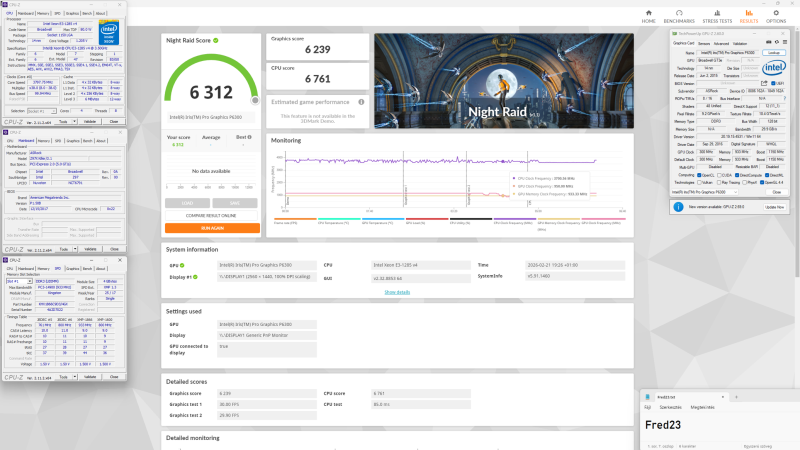Open the Megtekintés menu in Notepad
The height and width of the screenshot is (450, 800).
pos(703,407)
